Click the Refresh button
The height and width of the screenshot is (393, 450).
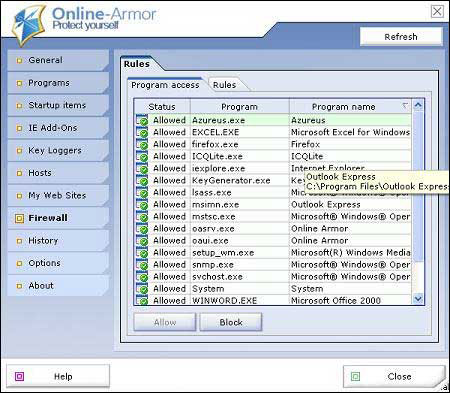click(x=401, y=37)
